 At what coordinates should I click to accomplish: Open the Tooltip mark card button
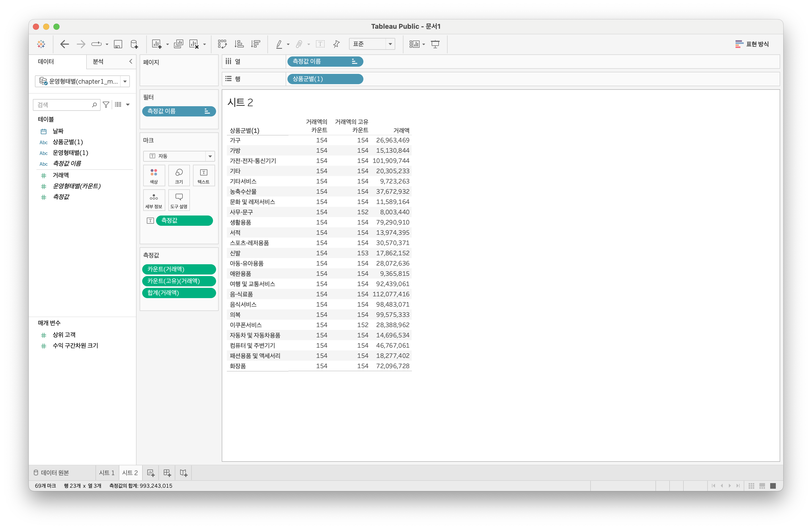point(179,200)
